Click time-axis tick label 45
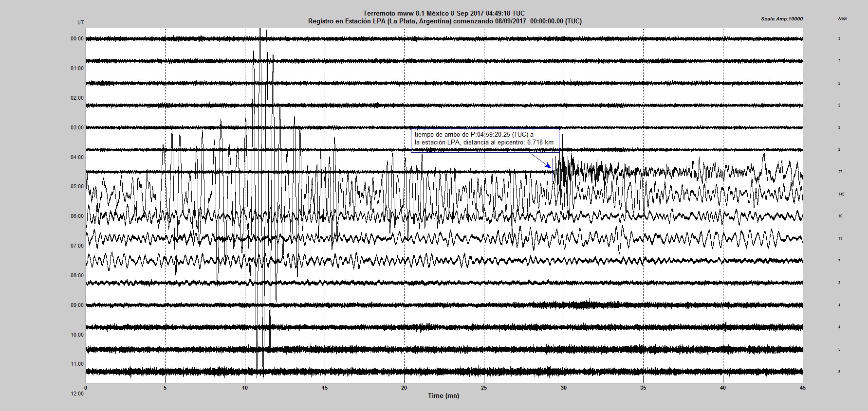Viewport: 868px width, 411px height. [802, 388]
